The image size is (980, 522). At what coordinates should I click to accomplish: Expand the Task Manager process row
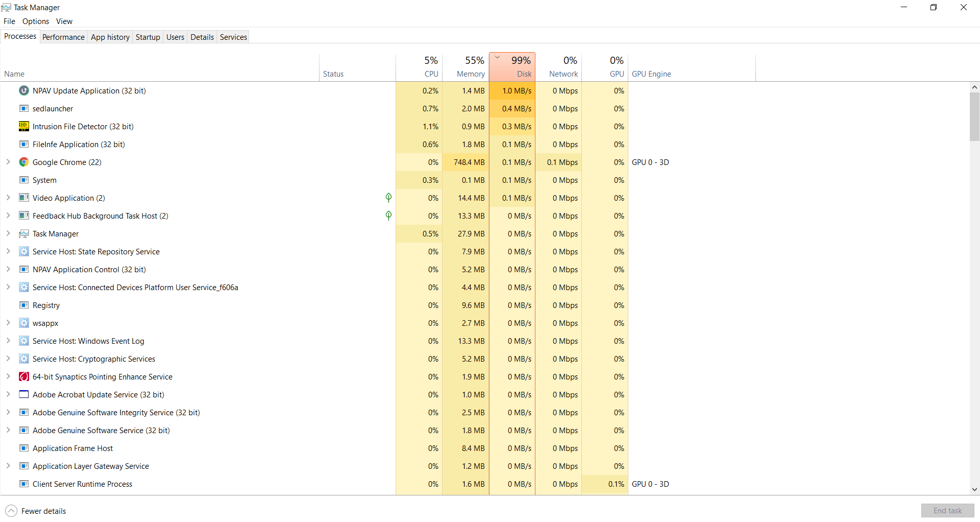(8, 233)
